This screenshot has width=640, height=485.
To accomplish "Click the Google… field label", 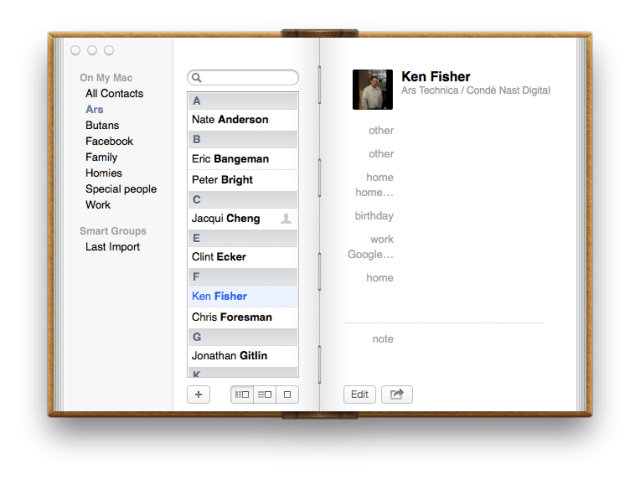I will [371, 255].
